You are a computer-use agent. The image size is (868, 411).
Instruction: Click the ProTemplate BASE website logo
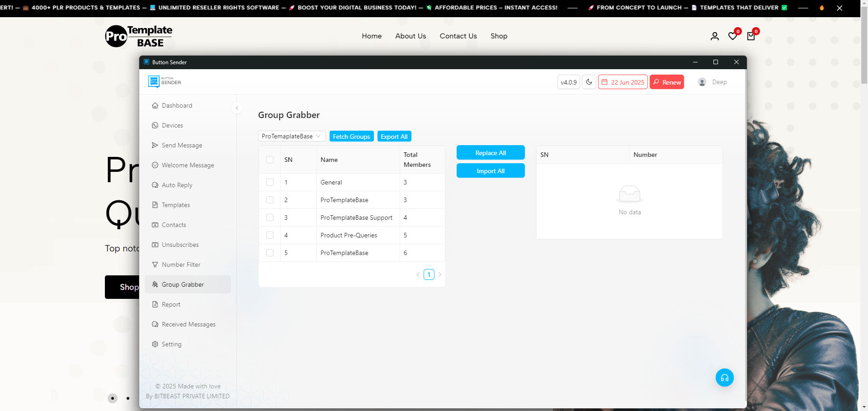point(139,36)
